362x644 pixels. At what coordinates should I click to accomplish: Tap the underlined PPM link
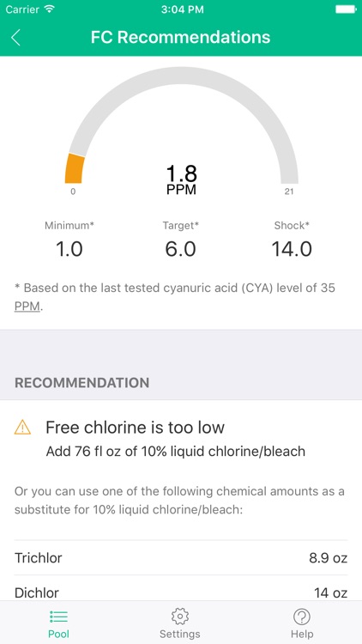pyautogui.click(x=27, y=307)
